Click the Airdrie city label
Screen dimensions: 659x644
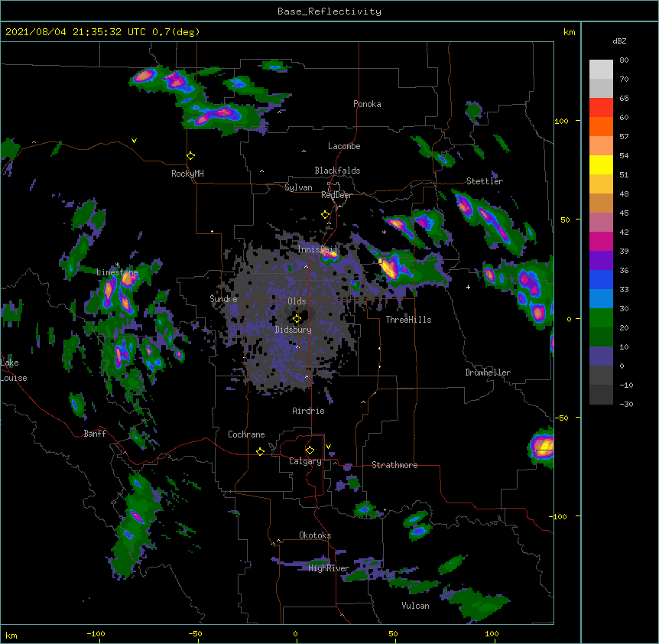309,411
